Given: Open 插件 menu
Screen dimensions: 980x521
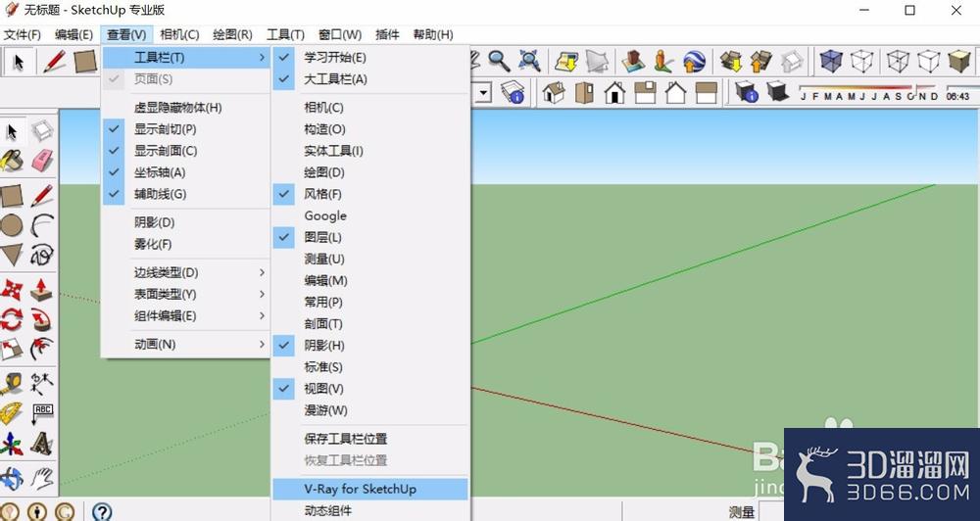Looking at the screenshot, I should [x=387, y=35].
